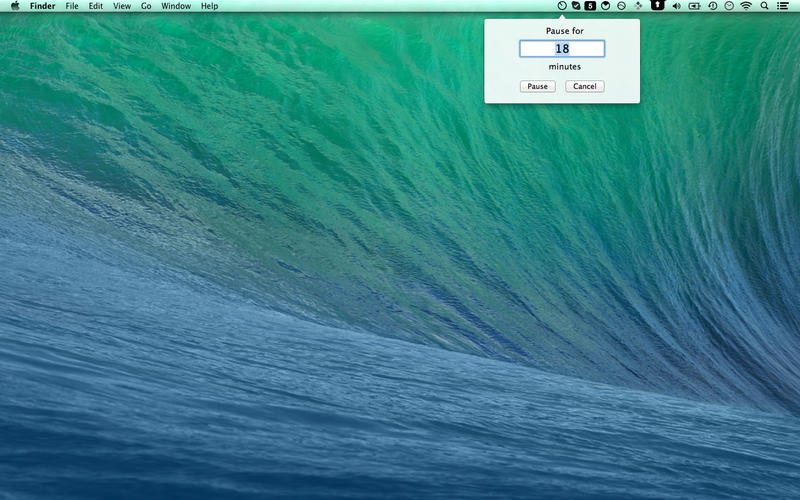Open Time Machine menu bar icon
Viewport: 800px width, 500px height.
pos(712,6)
